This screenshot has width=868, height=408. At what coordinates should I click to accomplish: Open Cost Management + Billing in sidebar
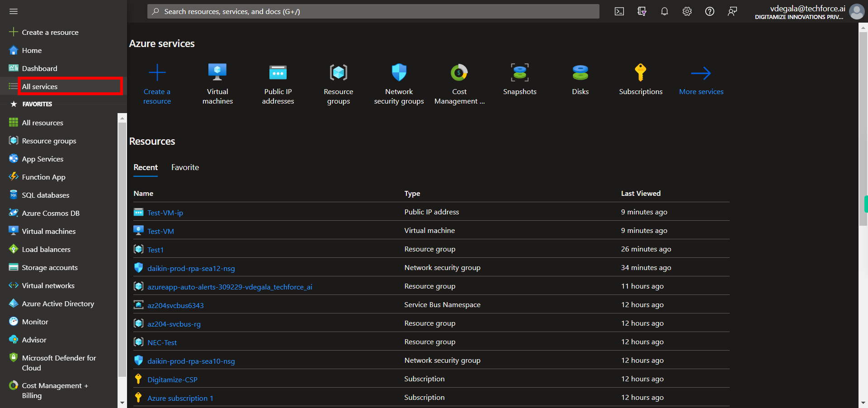tap(55, 390)
